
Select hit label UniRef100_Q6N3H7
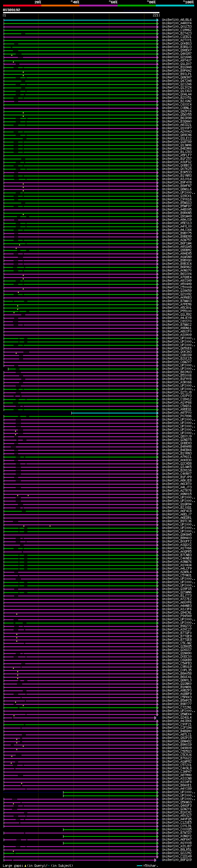176,77
